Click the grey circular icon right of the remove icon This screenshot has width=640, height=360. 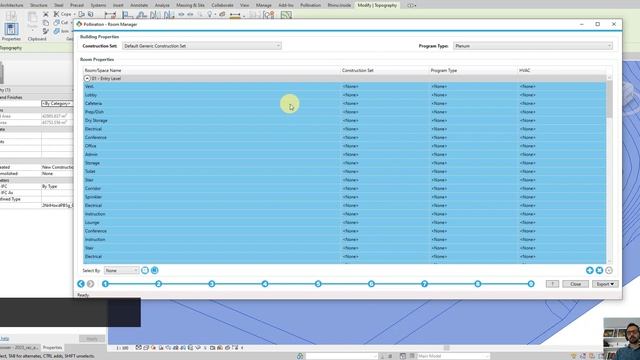[x=609, y=270]
